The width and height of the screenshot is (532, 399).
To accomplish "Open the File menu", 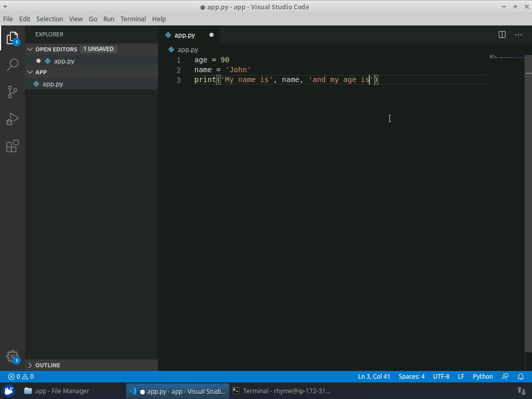I will (x=8, y=19).
